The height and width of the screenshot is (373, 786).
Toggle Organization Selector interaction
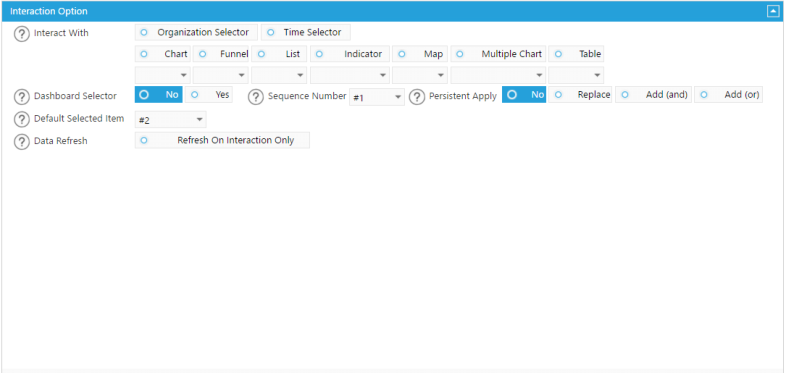coord(196,32)
